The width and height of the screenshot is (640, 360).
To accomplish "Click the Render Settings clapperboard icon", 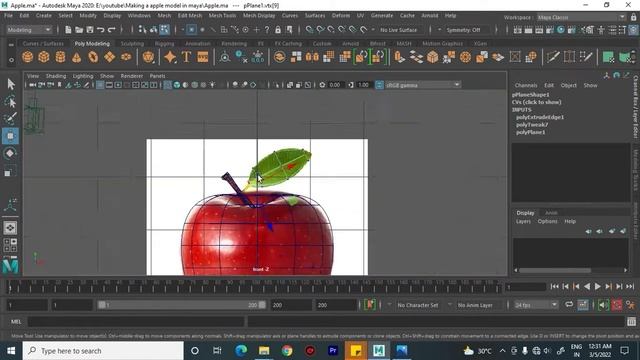I will pyautogui.click(x=550, y=30).
